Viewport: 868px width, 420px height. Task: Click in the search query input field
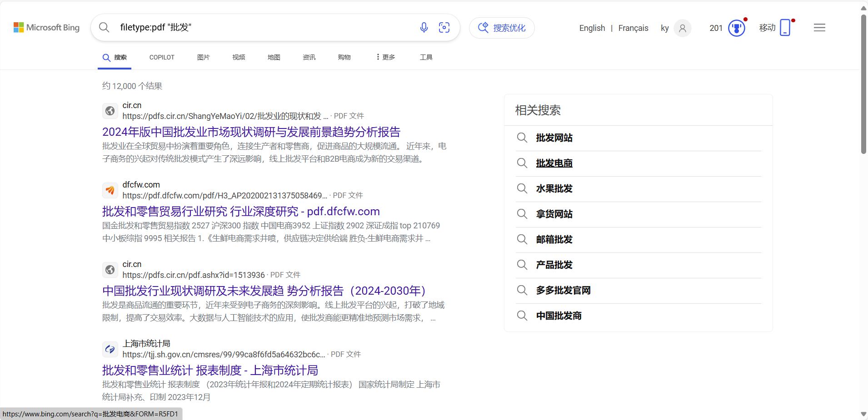pos(266,28)
